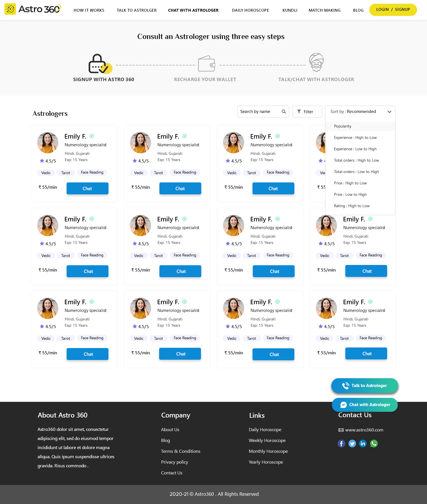Open the LinkedIn social icon
This screenshot has height=504, width=427.
tap(363, 443)
